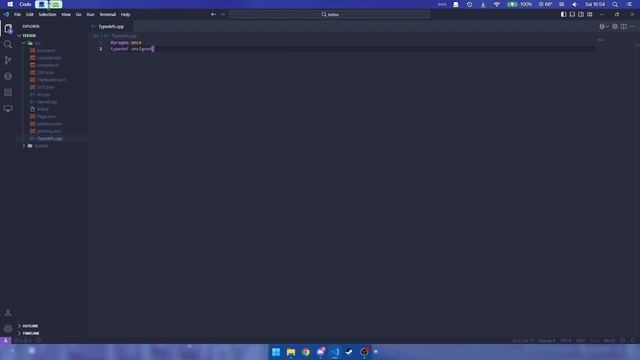Select the Typedefs.cpp editor tab
Viewport: 640px width, 360px height.
coord(110,27)
